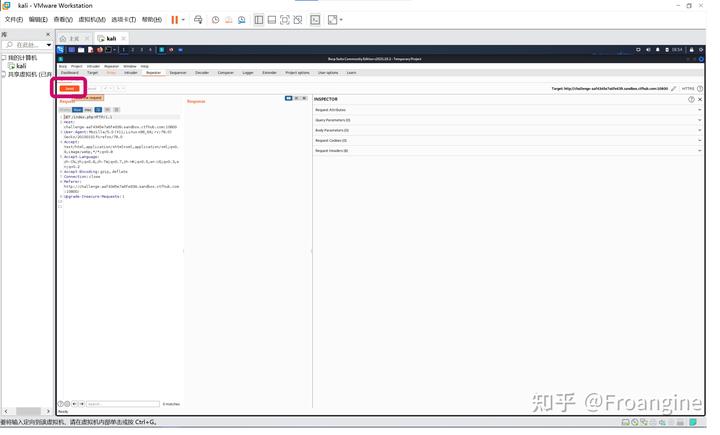720x435 pixels.
Task: Open the 编辑(E) menu in VMware
Action: 38,19
